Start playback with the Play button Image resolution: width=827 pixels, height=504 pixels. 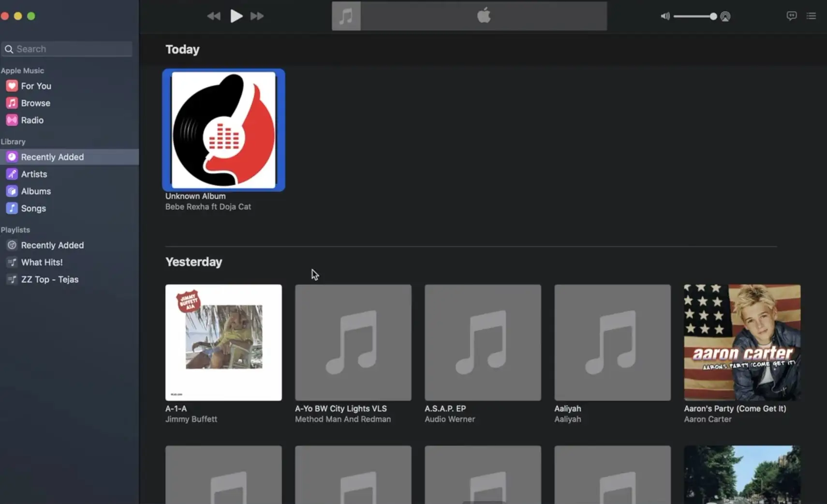[236, 16]
